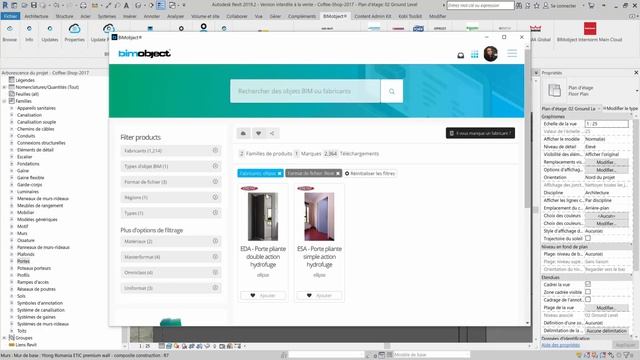Click the black Il vous manque un fabricant button

[x=480, y=133]
